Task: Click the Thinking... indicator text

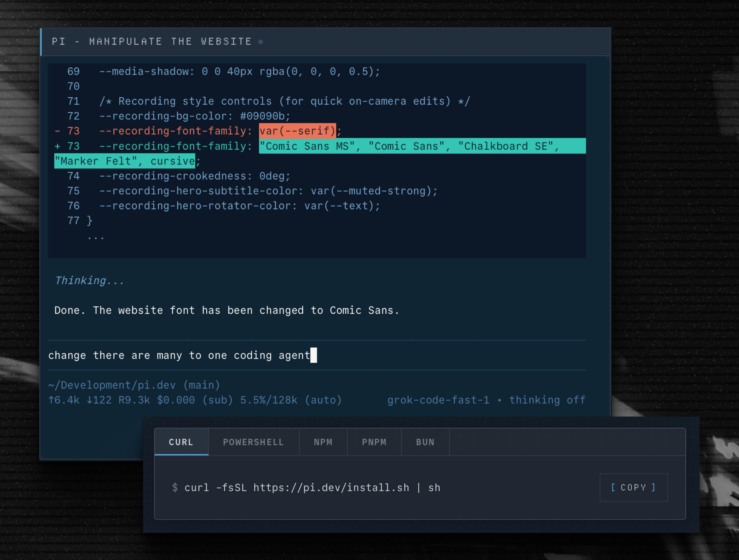Action: coord(89,280)
